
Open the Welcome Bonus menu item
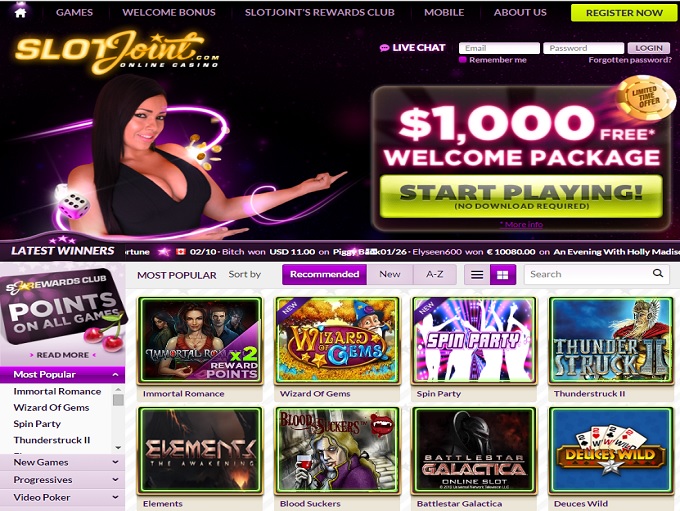(169, 12)
